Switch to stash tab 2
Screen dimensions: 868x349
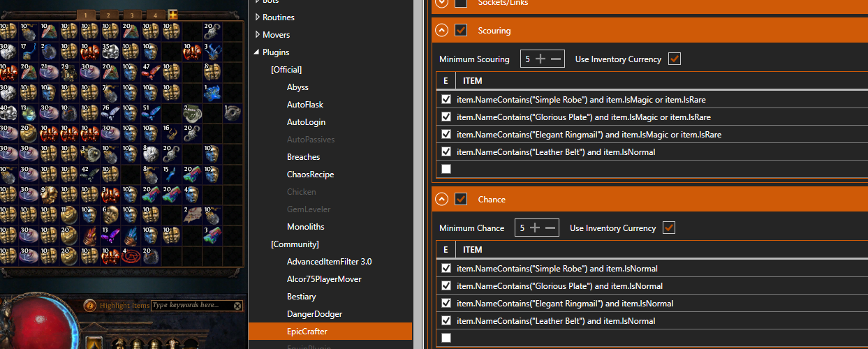point(108,15)
